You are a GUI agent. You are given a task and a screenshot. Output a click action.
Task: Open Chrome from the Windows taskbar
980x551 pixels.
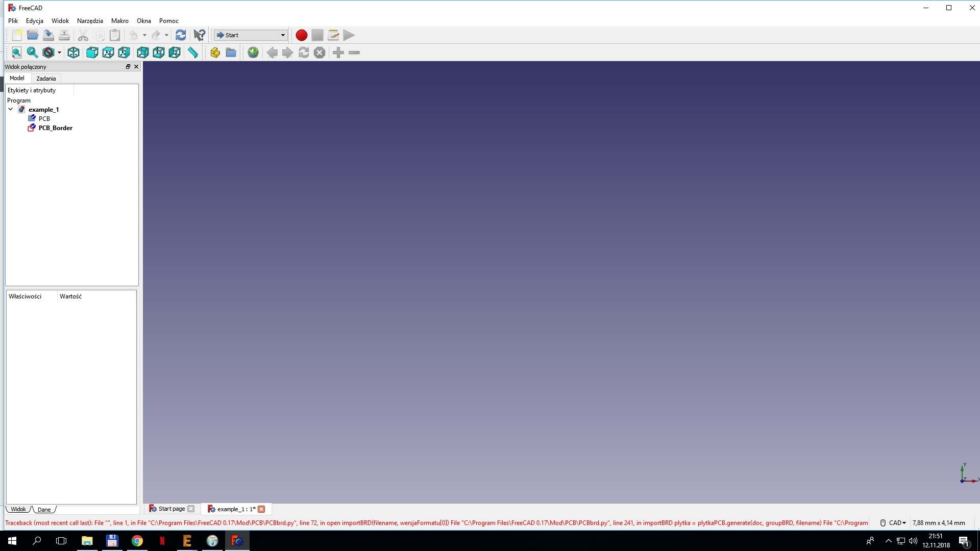click(137, 541)
